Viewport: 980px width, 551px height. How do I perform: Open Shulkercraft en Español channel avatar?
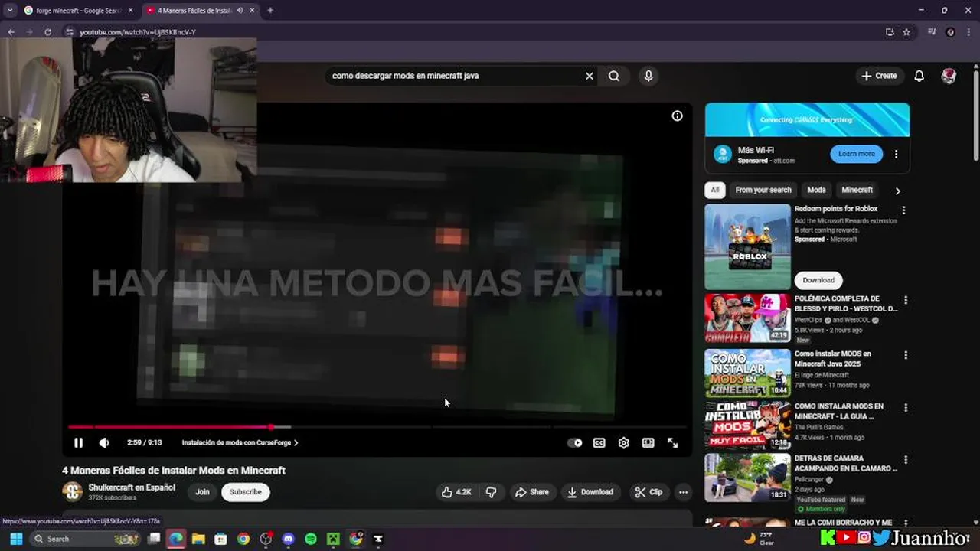pyautogui.click(x=72, y=491)
